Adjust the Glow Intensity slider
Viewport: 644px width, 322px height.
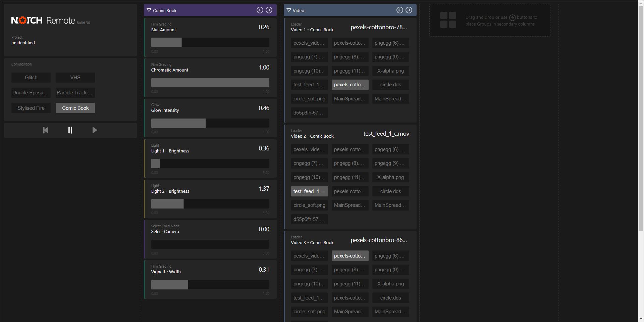click(x=210, y=123)
